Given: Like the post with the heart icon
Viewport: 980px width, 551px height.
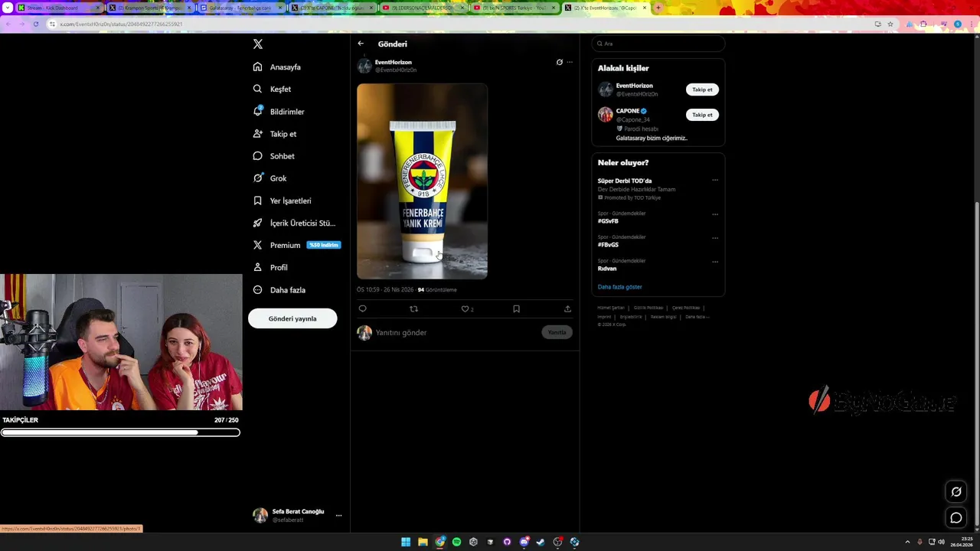Looking at the screenshot, I should [x=465, y=309].
